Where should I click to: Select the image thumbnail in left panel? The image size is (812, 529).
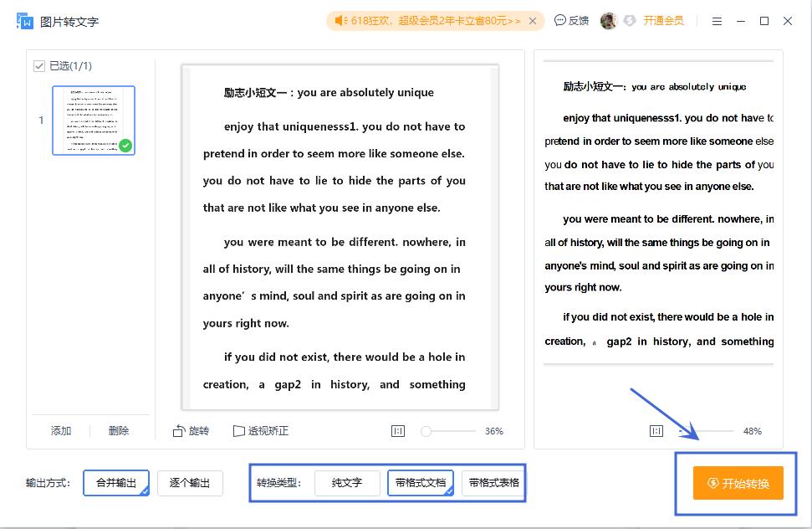94,120
